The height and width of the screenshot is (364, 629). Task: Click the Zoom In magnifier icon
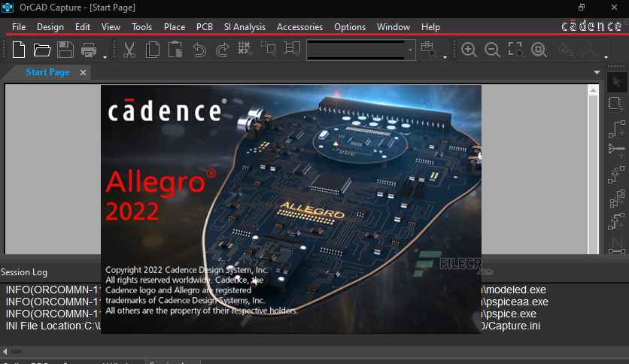pyautogui.click(x=469, y=50)
